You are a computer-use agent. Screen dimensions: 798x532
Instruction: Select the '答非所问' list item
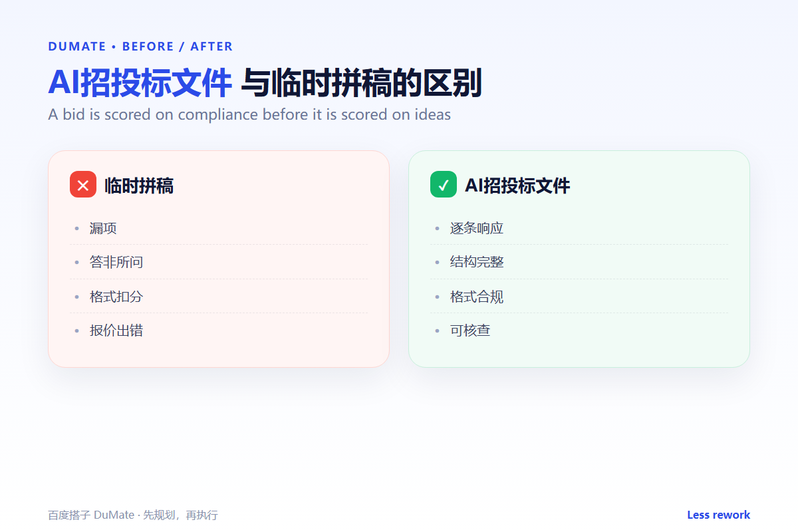[219, 262]
